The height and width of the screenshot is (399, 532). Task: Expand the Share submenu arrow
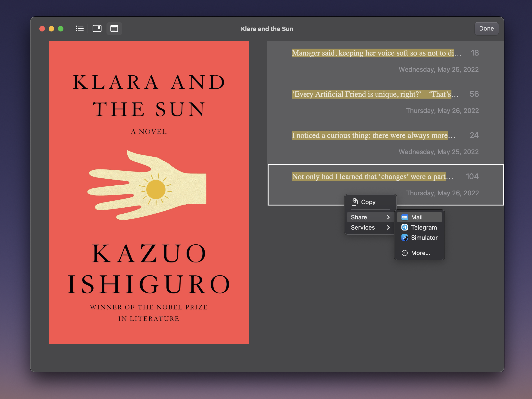click(x=388, y=217)
